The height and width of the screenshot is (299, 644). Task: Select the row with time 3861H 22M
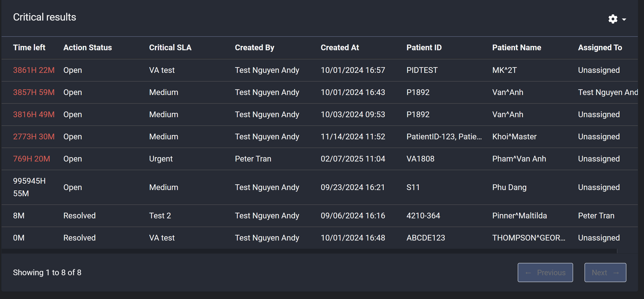[320, 70]
